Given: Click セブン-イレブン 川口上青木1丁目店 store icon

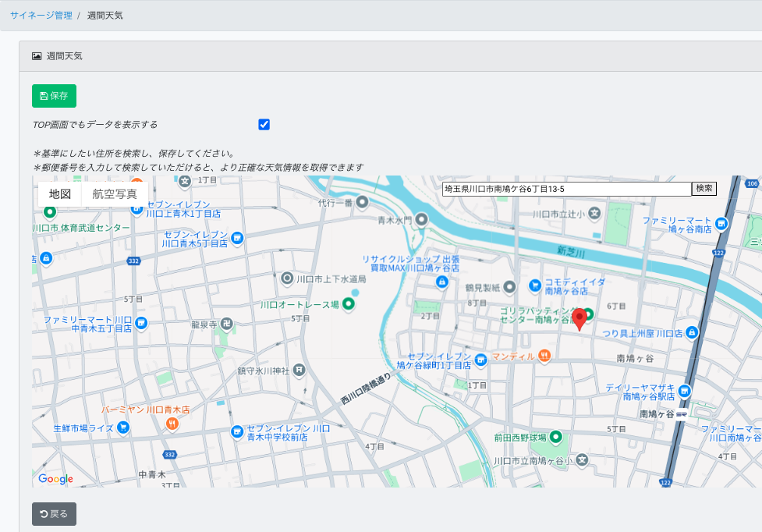Looking at the screenshot, I should click(x=137, y=209).
